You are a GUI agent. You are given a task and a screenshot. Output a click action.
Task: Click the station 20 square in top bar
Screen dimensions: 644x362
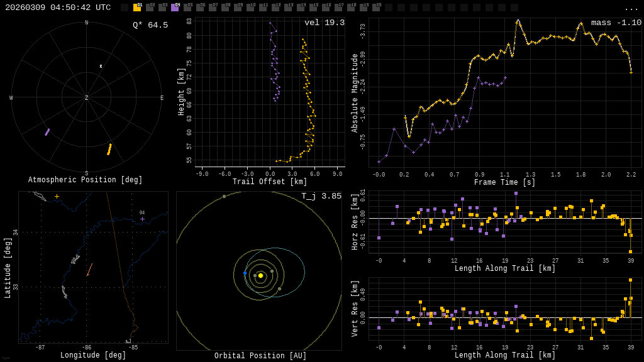pyautogui.click(x=376, y=8)
